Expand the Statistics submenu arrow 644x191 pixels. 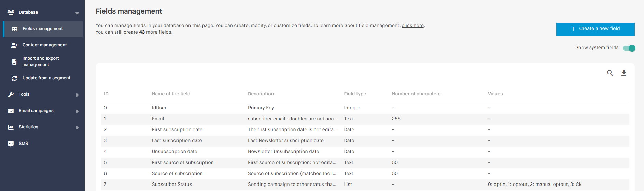point(77,128)
